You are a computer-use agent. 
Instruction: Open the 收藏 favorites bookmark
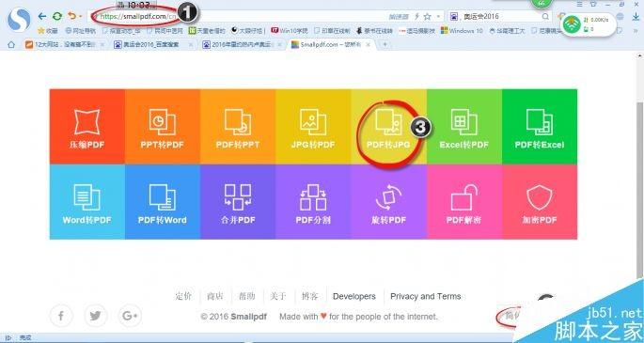(47, 31)
